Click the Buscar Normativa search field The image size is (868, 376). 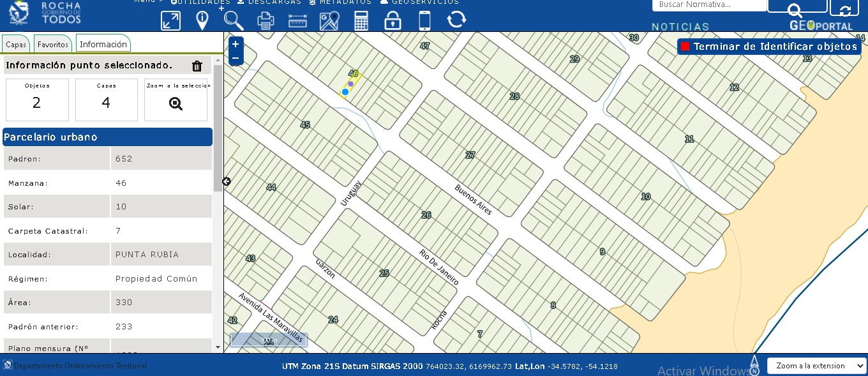[708, 5]
